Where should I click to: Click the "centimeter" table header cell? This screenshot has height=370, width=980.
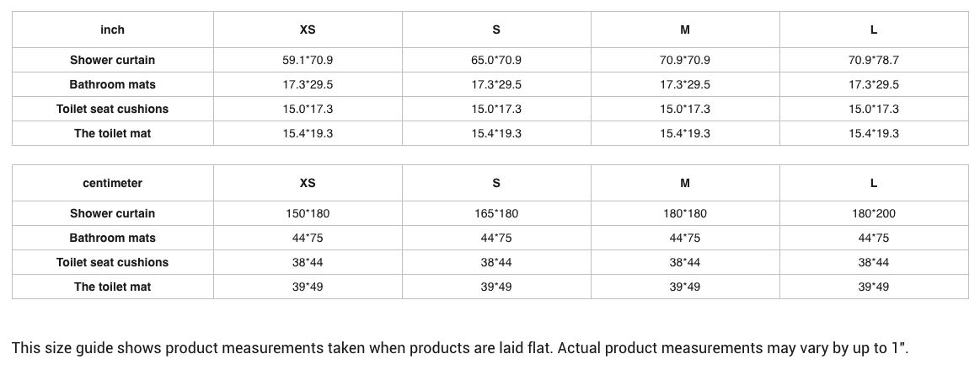(112, 183)
